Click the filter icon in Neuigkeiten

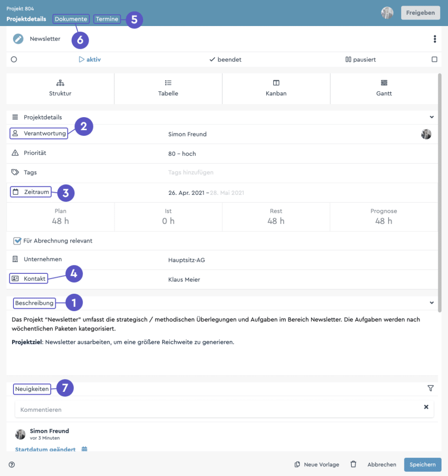coord(430,388)
